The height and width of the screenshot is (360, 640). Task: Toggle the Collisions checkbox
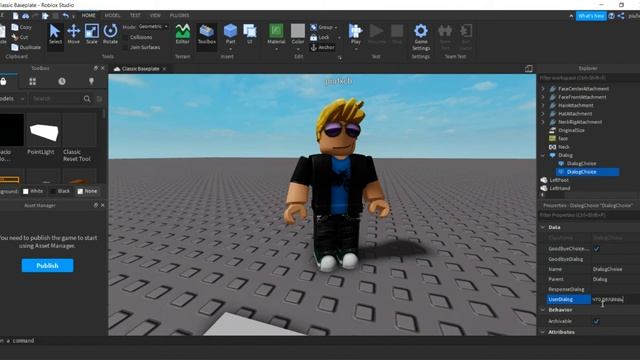125,37
